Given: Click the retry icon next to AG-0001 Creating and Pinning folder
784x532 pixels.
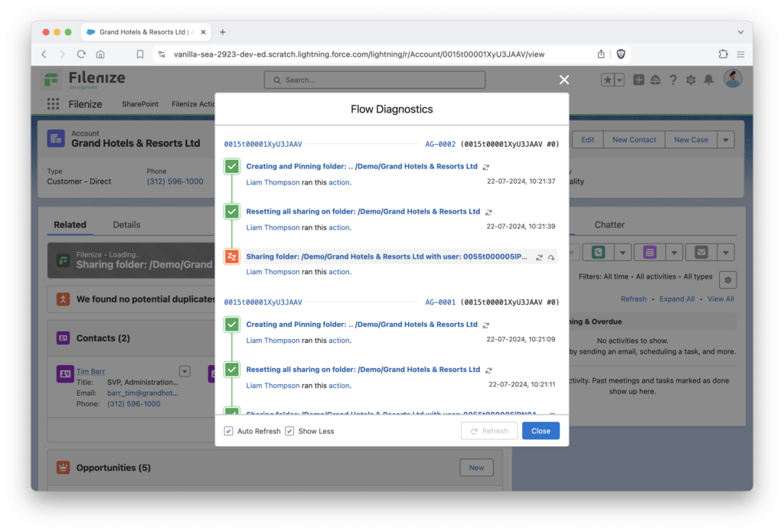Looking at the screenshot, I should click(486, 325).
